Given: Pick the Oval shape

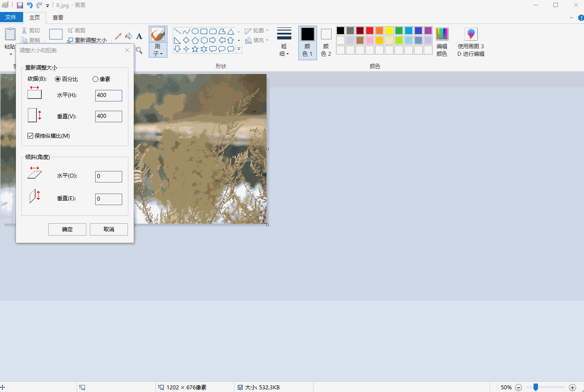Looking at the screenshot, I should point(195,31).
